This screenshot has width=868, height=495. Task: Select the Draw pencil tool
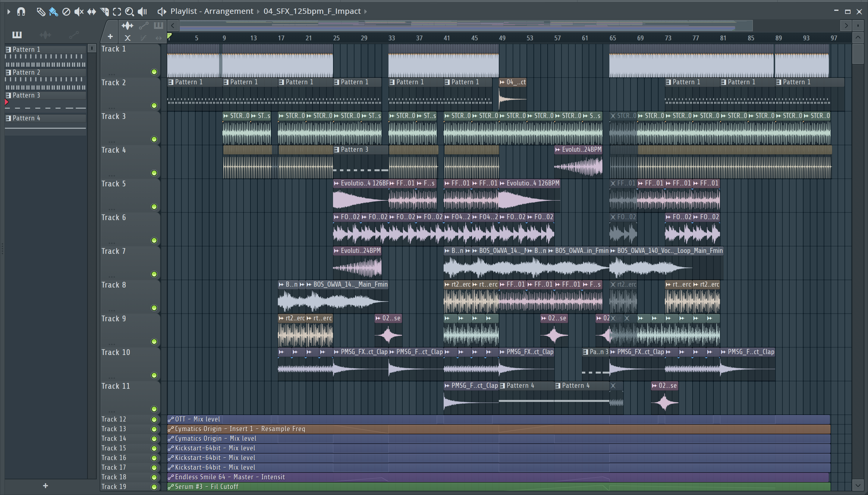41,11
